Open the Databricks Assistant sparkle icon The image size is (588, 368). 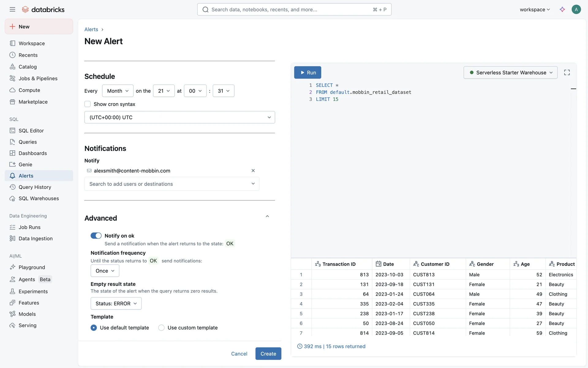pyautogui.click(x=562, y=10)
